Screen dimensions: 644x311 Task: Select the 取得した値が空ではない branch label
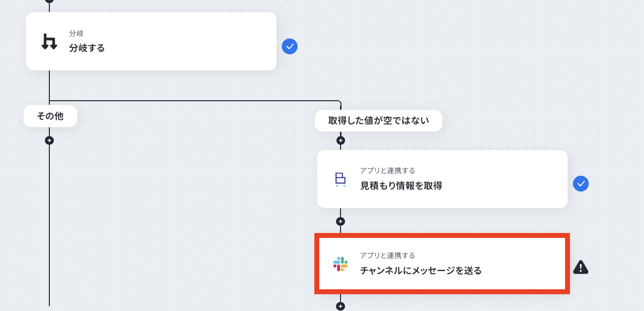[x=379, y=120]
